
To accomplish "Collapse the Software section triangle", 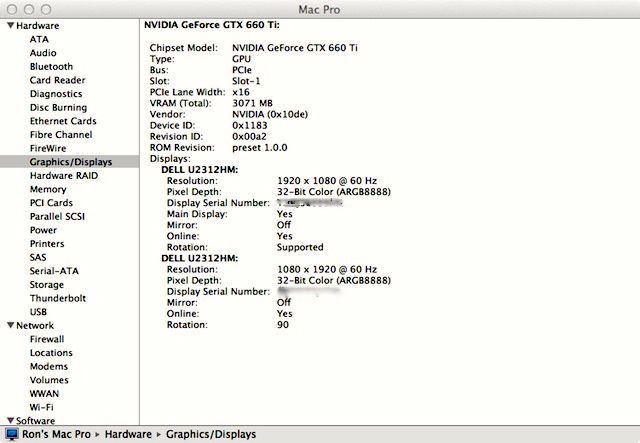I will pos(11,420).
